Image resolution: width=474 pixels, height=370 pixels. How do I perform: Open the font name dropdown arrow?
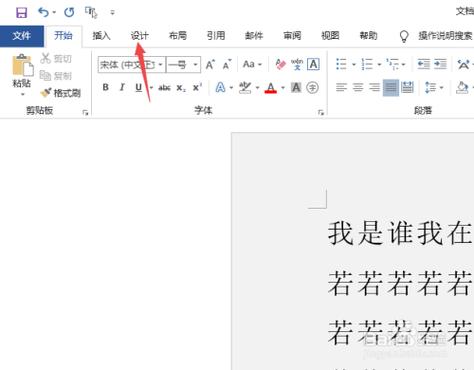click(161, 64)
